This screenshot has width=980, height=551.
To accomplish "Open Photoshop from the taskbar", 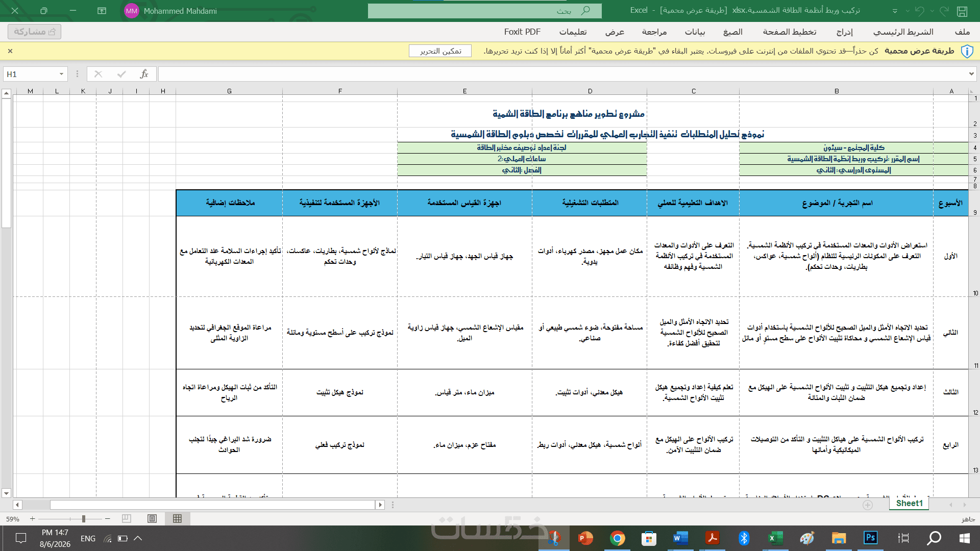I will 870,538.
